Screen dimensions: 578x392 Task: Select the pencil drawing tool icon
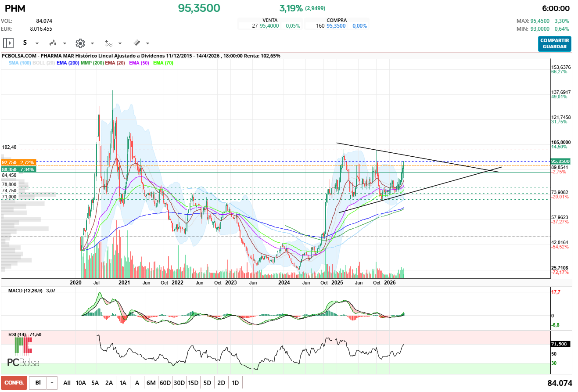[x=136, y=43]
